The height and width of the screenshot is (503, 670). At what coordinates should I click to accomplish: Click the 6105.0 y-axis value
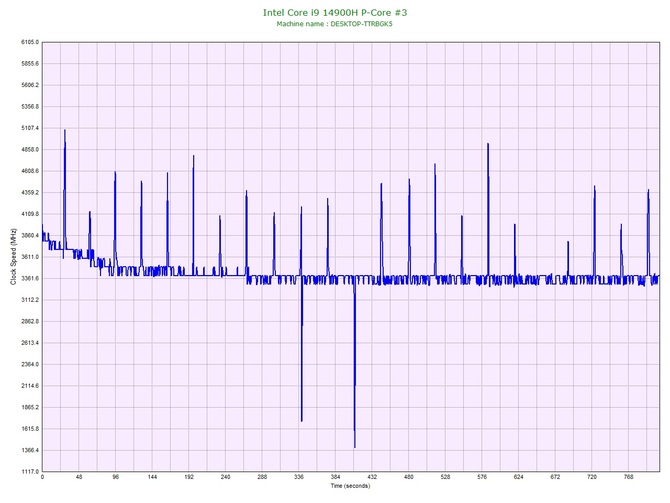[x=30, y=42]
